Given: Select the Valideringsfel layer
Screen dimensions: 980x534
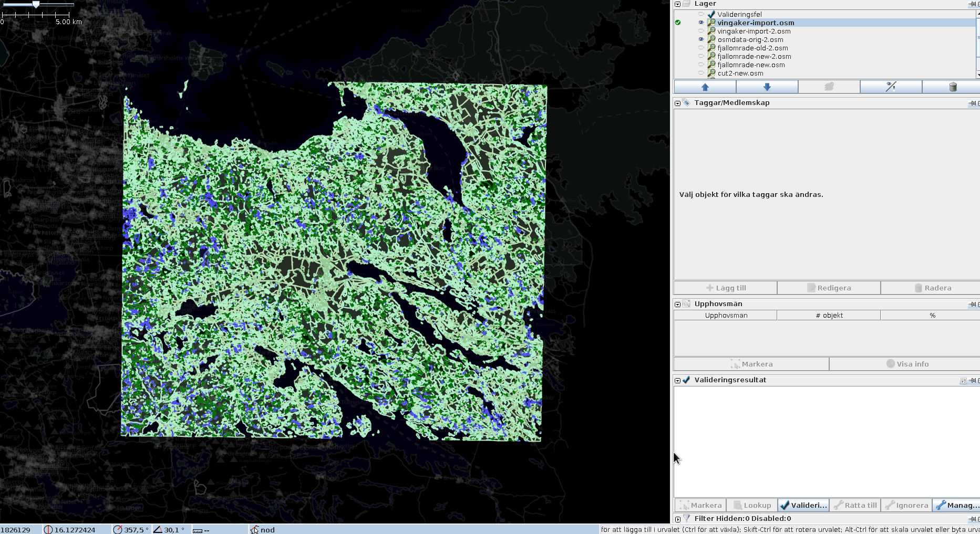Looking at the screenshot, I should [x=739, y=14].
